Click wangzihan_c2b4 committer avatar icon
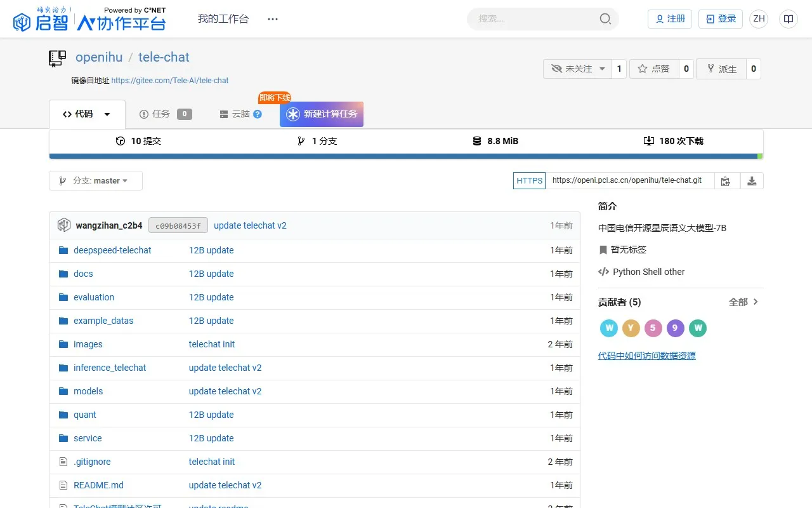812x508 pixels. (63, 225)
